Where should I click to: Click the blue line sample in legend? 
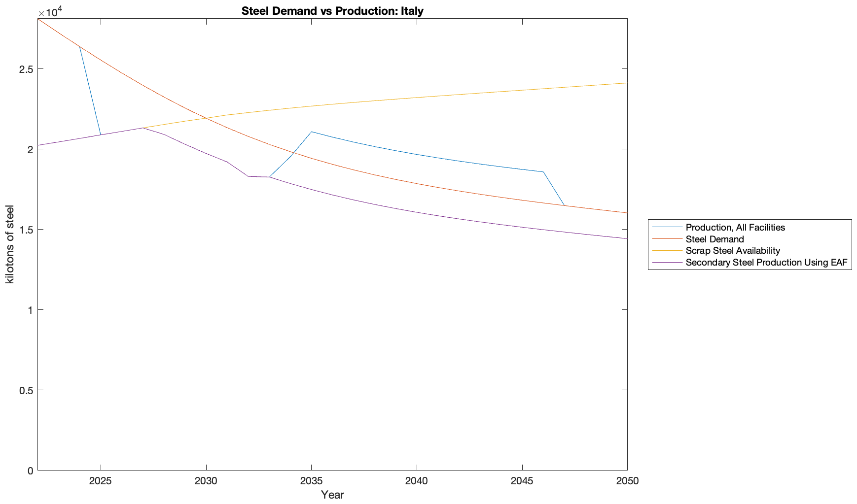(x=667, y=227)
